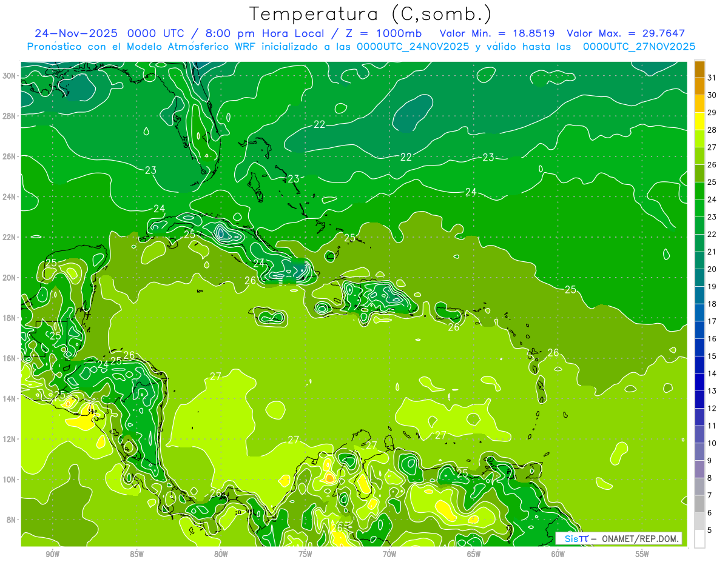
Task: Click latitude axis label 26N
Action: [x=9, y=156]
